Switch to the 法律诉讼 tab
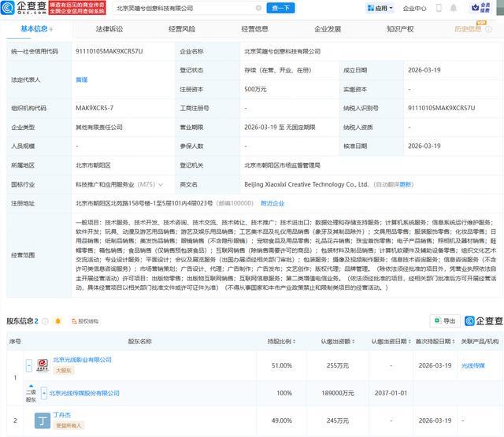Image resolution: width=504 pixels, height=437 pixels. point(109,29)
